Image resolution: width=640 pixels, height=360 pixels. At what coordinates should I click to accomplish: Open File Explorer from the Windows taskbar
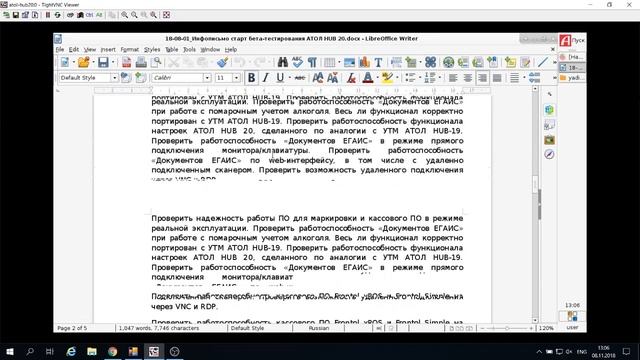click(92, 351)
